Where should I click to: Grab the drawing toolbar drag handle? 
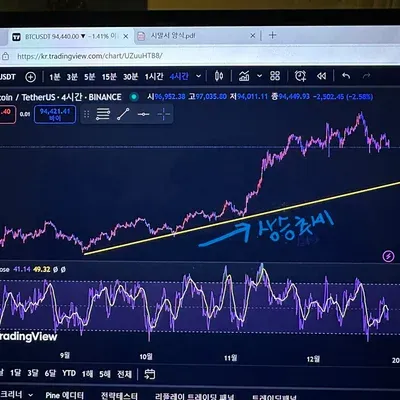click(x=87, y=114)
